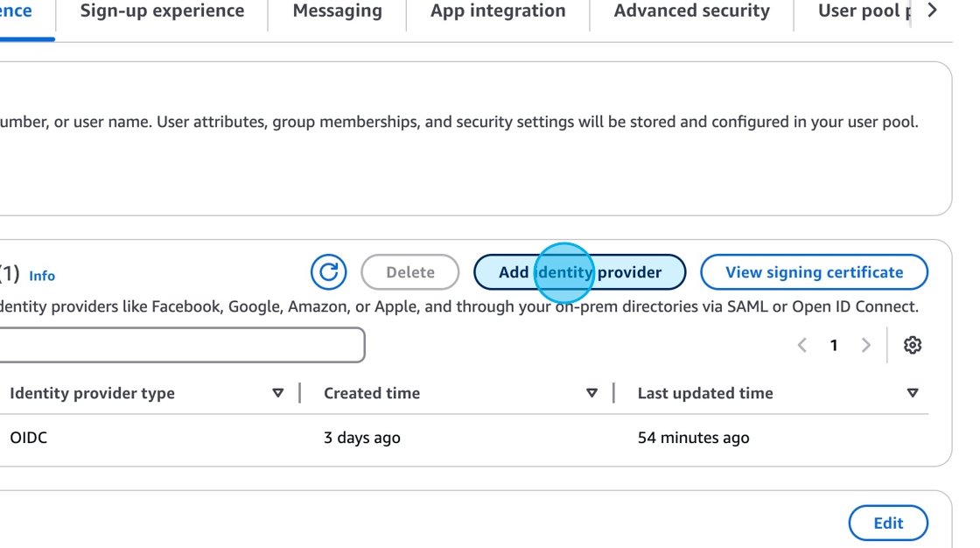Click the 'Created time' header text
The image size is (980, 548).
(372, 393)
